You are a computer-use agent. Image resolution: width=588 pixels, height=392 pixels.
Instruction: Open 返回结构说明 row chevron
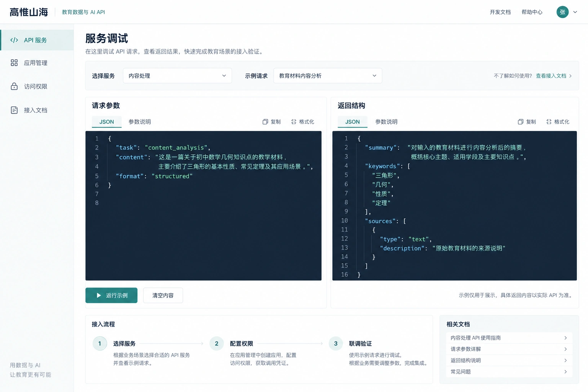point(565,360)
